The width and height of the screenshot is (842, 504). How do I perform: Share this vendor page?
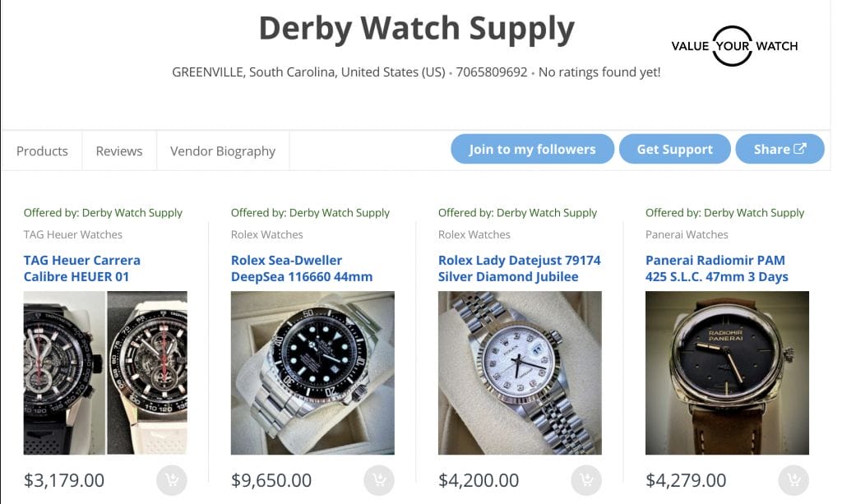click(x=780, y=149)
